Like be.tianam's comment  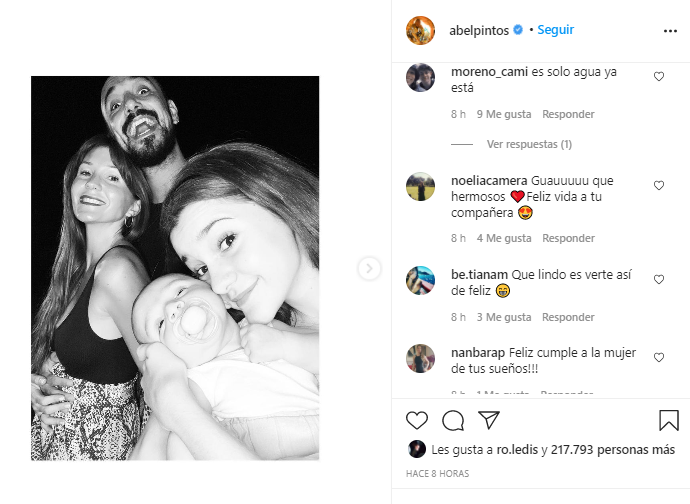(x=658, y=280)
